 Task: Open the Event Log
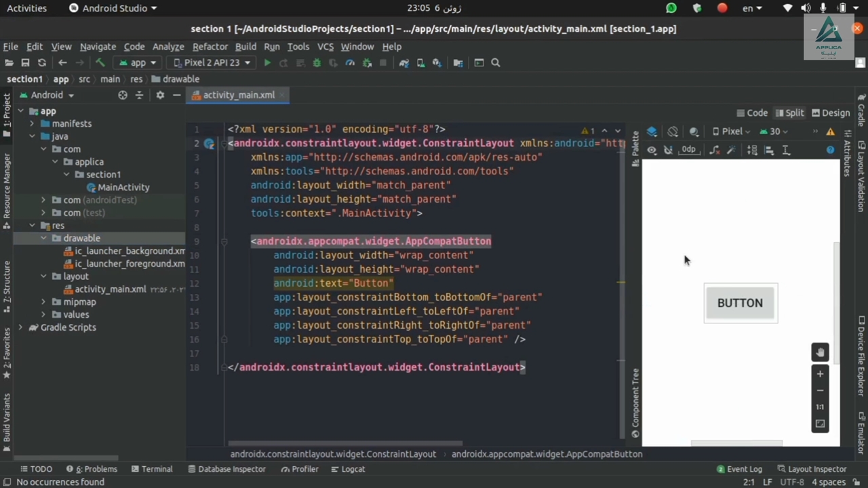(x=739, y=469)
